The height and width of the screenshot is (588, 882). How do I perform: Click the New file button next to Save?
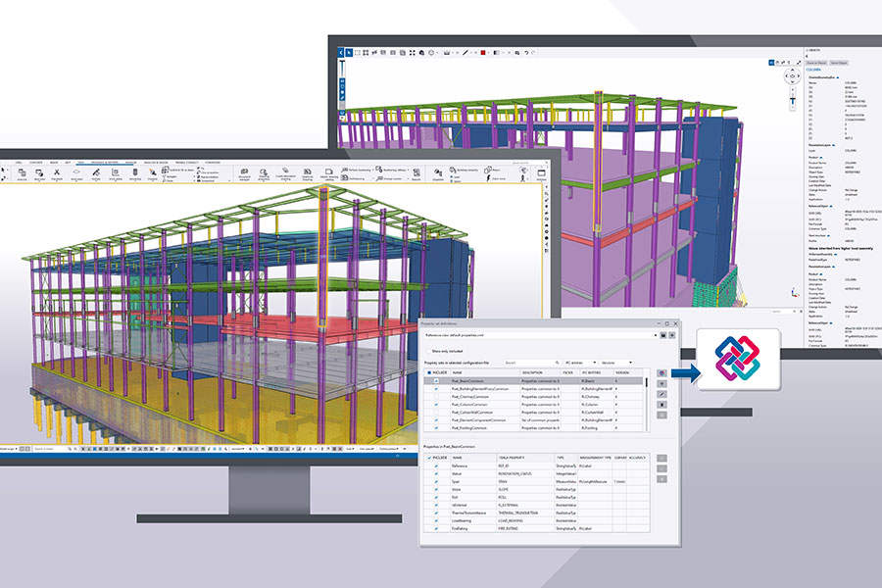click(x=672, y=335)
